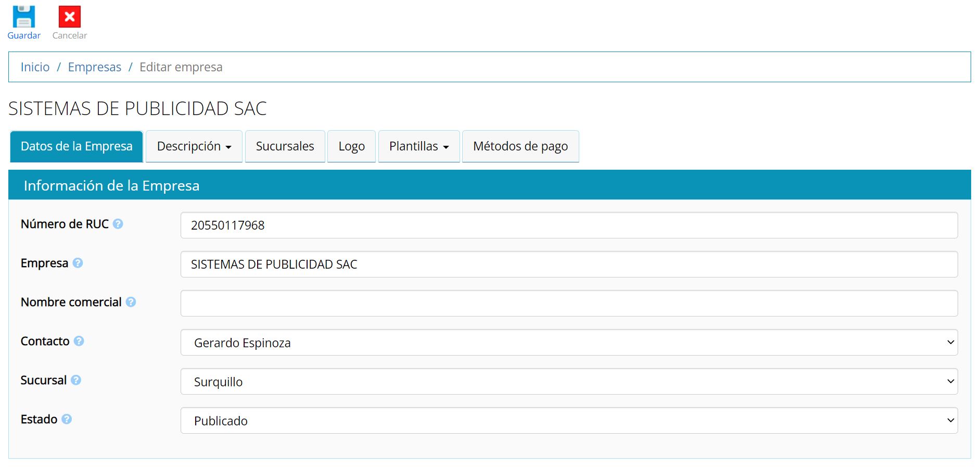This screenshot has width=980, height=467.
Task: Click the Estado help question icon
Action: [67, 419]
